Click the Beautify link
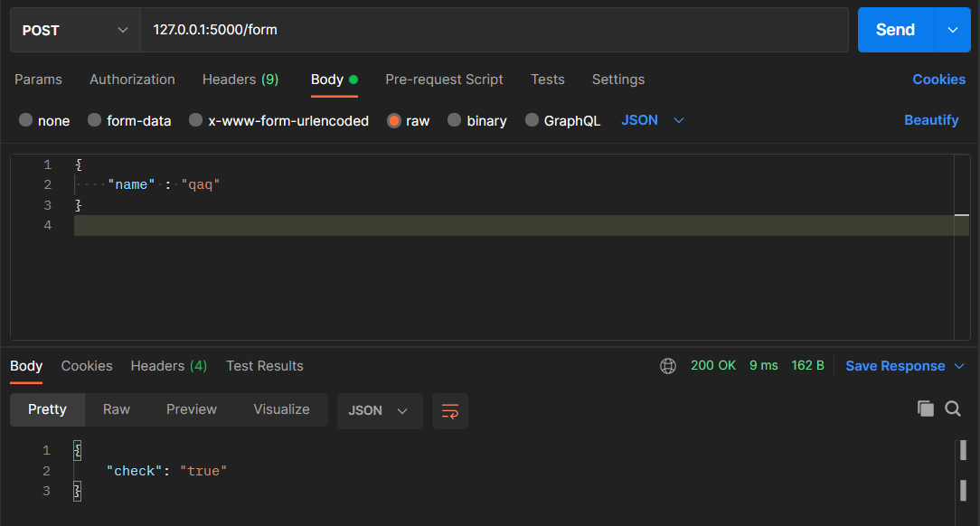The width and height of the screenshot is (980, 526). point(931,120)
